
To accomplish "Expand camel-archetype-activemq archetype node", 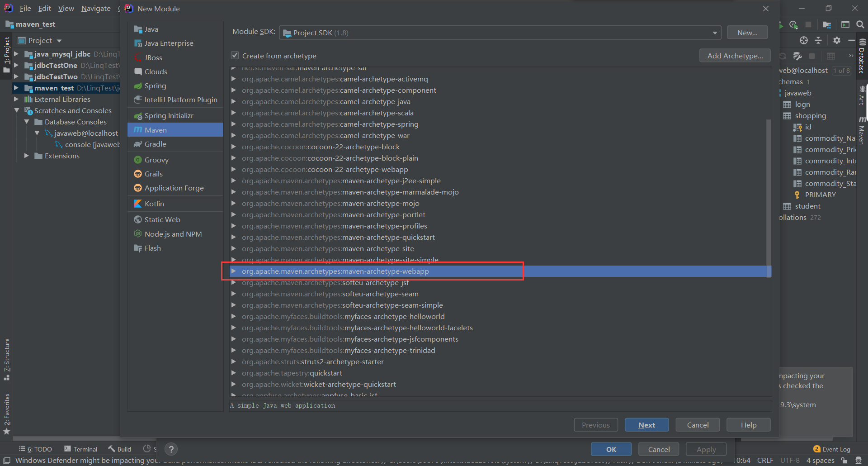I will coord(234,79).
